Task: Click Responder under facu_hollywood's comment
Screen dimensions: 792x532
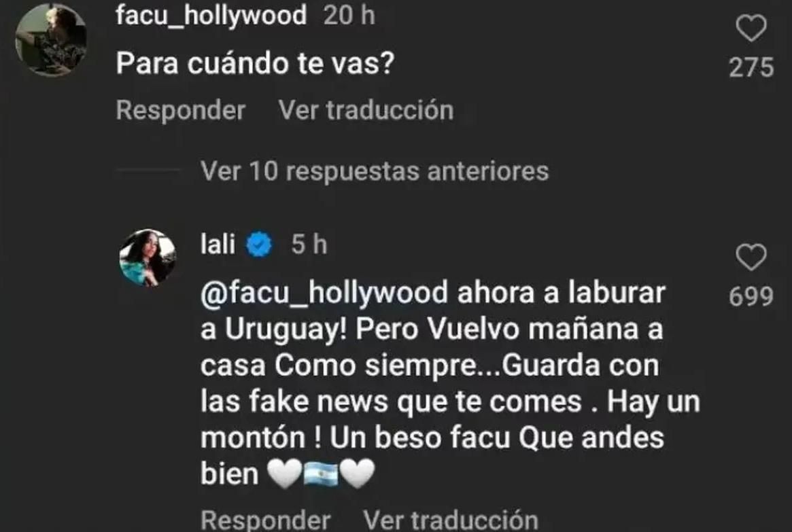Action: tap(180, 110)
